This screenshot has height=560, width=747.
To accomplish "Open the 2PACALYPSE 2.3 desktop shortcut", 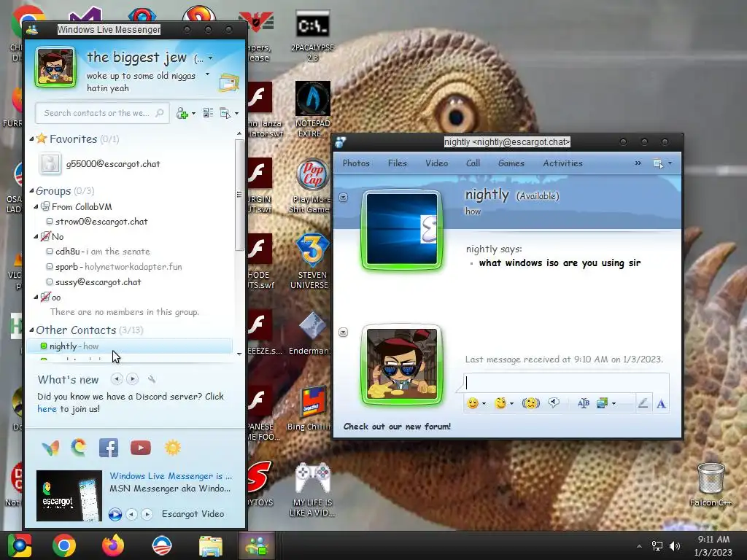I will pos(312,36).
